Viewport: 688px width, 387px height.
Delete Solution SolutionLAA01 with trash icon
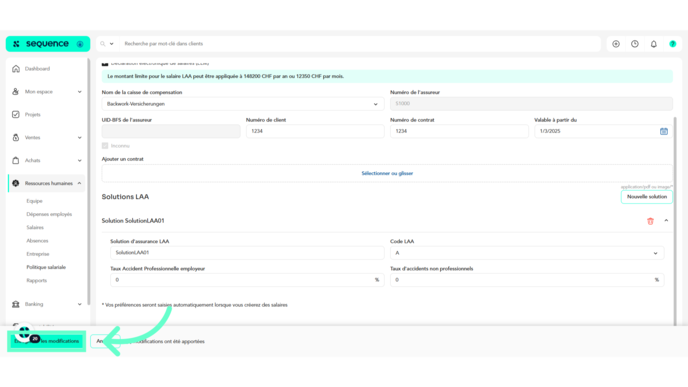tap(650, 221)
